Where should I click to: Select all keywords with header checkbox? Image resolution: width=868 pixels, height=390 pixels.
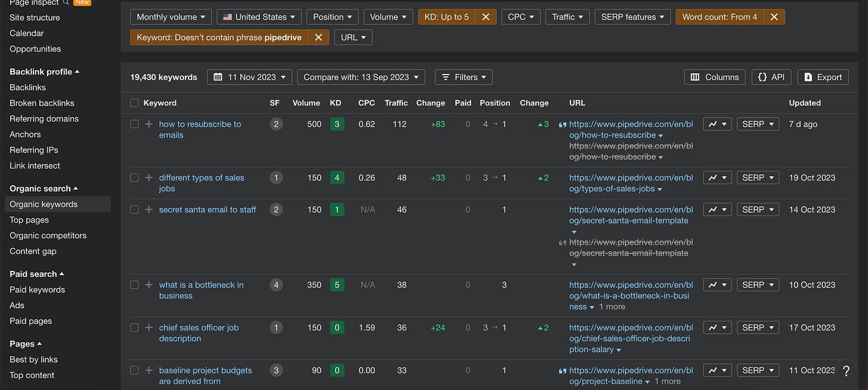click(x=134, y=103)
